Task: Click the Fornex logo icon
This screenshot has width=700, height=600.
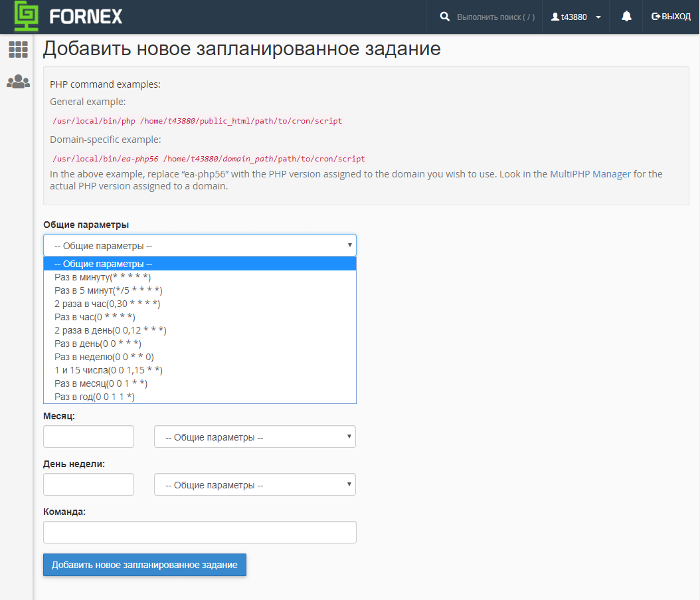Action: pos(27,17)
